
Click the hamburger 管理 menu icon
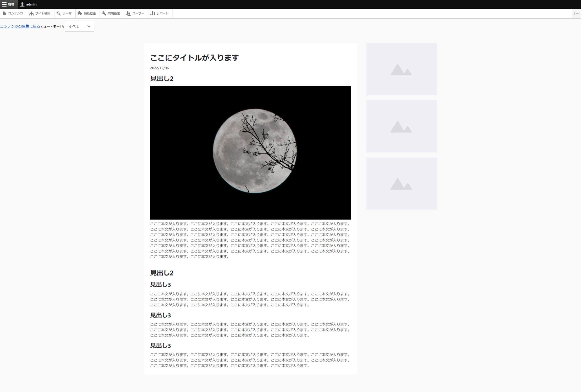[4, 4]
